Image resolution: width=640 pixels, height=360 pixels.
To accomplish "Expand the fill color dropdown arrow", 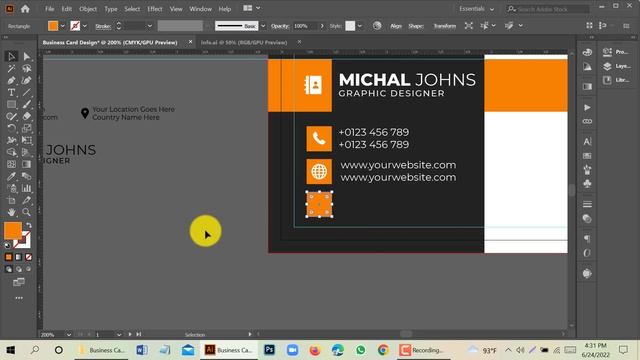I will tap(62, 26).
